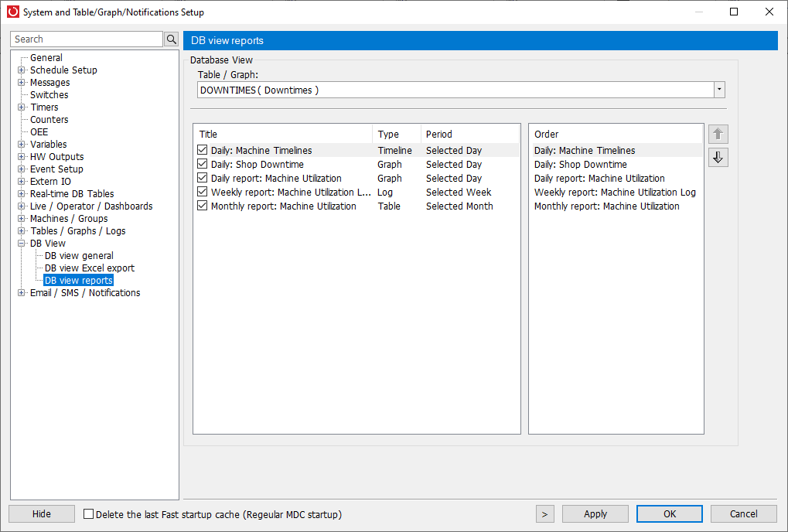Move selected report down with arrow button
Screen dimensions: 788x532
click(x=718, y=157)
